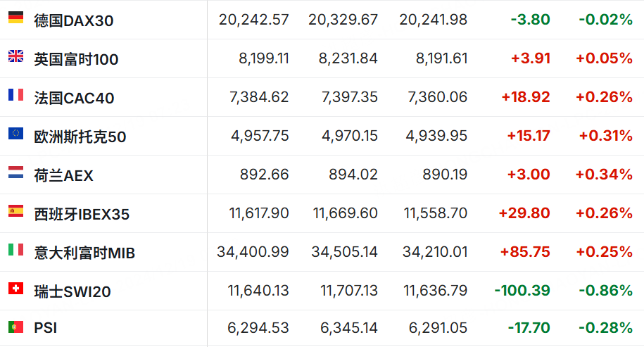Open the 英国富时100 index link
Viewport: 644px width, 347px height.
coord(76,59)
